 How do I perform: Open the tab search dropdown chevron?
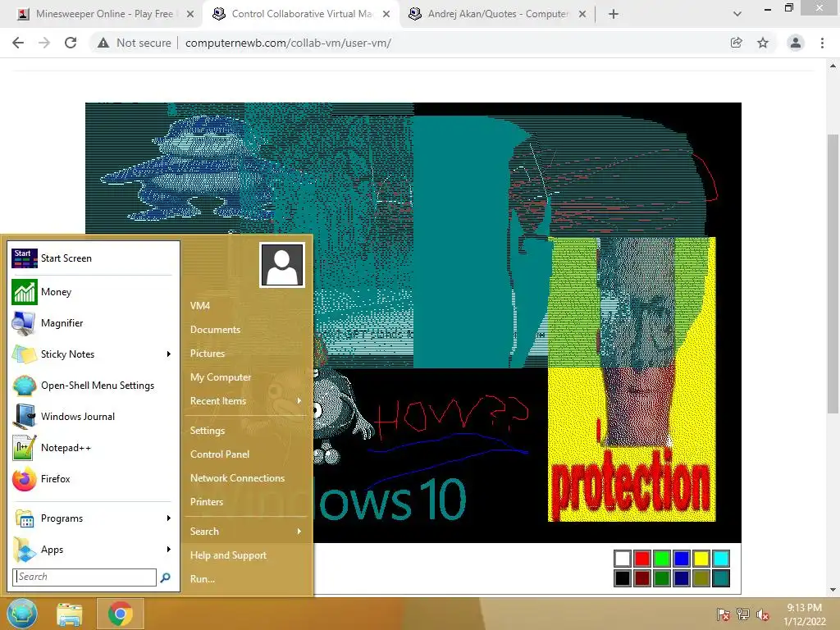coord(737,14)
